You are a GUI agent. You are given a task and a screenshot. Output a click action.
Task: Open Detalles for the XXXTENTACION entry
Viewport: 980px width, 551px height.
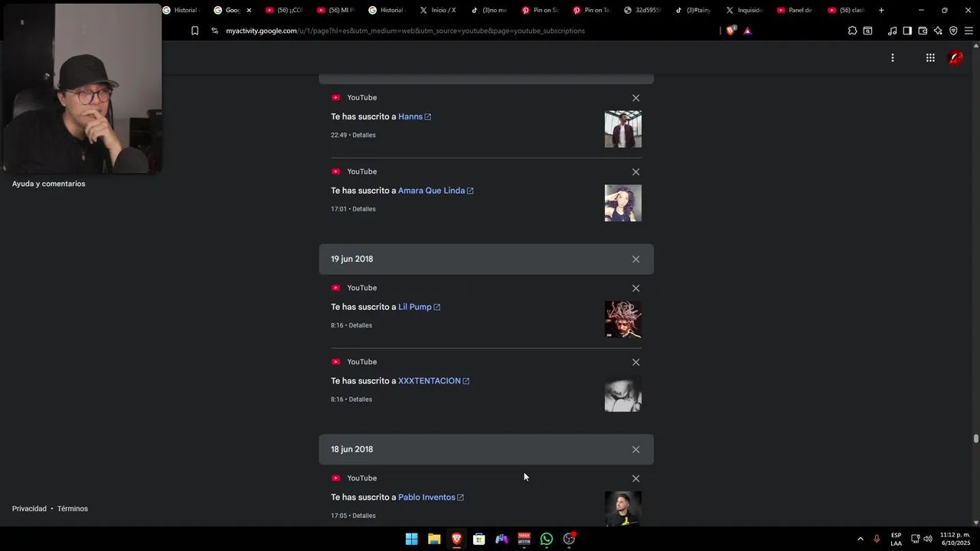[361, 399]
